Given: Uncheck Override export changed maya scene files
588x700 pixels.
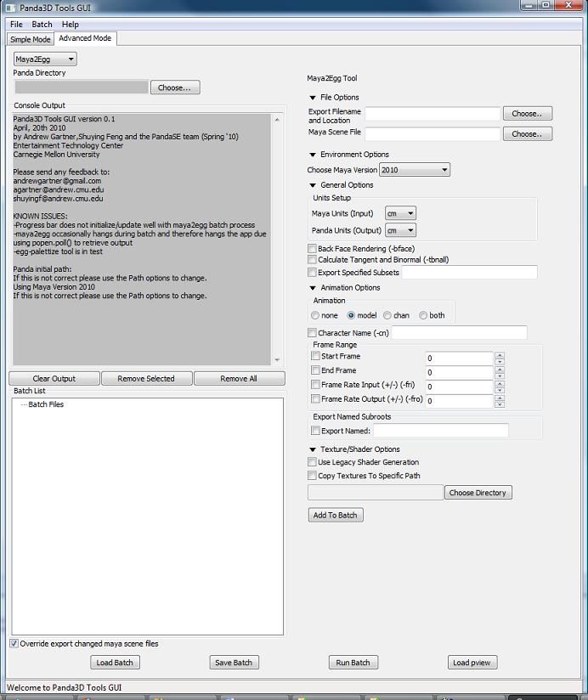Looking at the screenshot, I should click(14, 644).
